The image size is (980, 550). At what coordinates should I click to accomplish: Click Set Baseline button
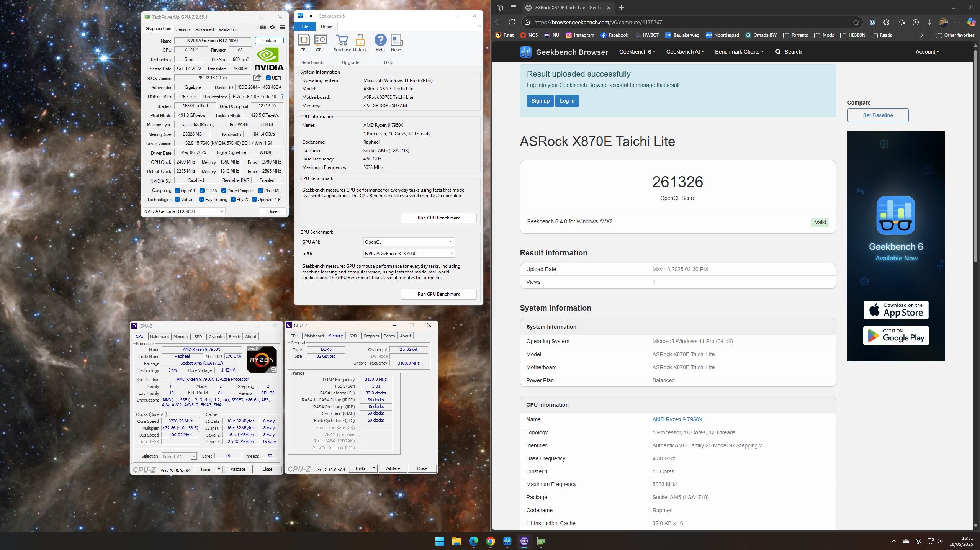(x=878, y=115)
